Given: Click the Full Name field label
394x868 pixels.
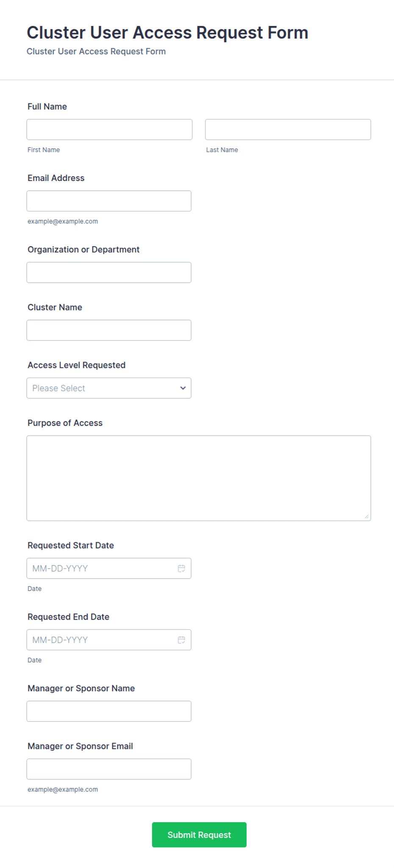Looking at the screenshot, I should 47,107.
